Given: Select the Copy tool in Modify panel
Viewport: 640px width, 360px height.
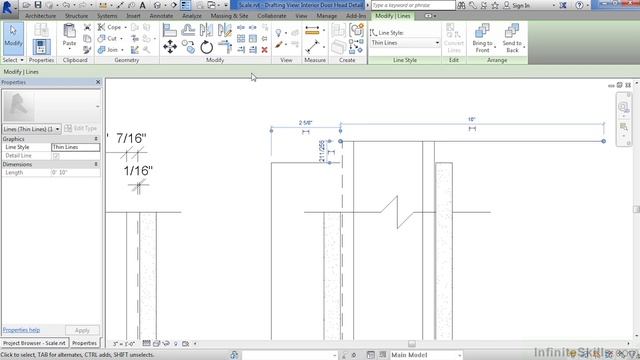Looking at the screenshot, I should click(188, 47).
